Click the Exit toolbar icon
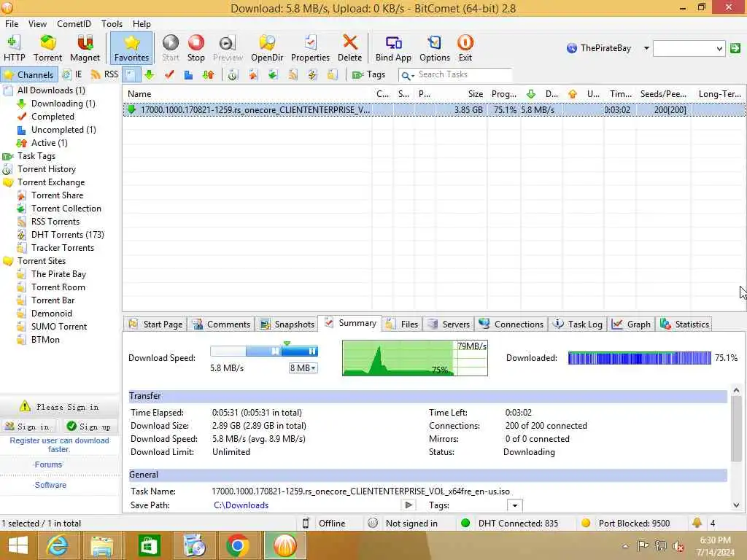The width and height of the screenshot is (747, 560). point(465,48)
